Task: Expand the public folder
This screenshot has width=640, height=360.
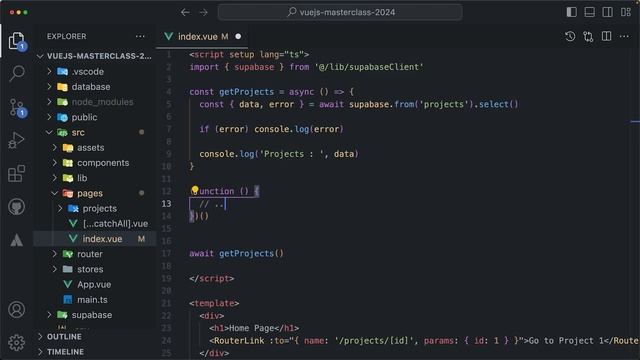Action: pos(95,117)
